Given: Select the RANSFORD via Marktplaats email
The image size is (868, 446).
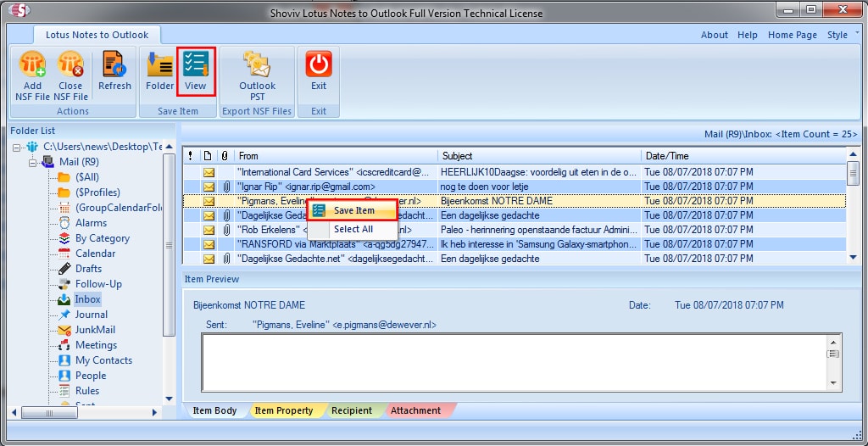Looking at the screenshot, I should [x=515, y=244].
